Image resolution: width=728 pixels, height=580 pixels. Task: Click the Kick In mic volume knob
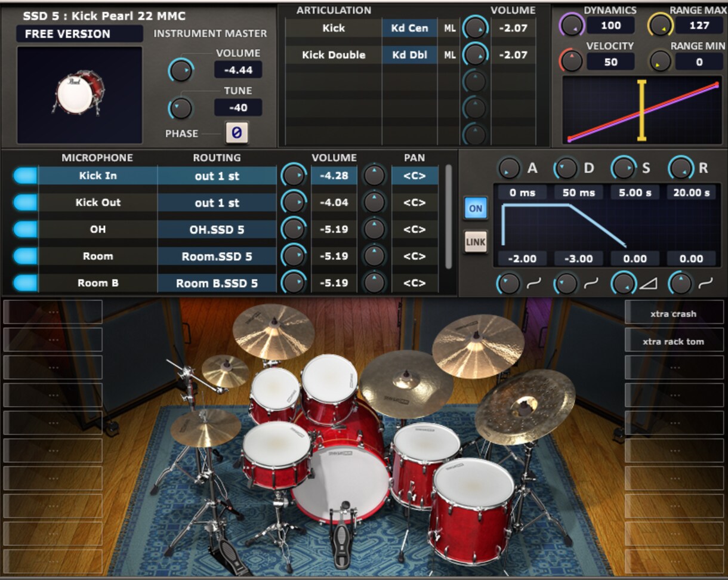(x=294, y=175)
